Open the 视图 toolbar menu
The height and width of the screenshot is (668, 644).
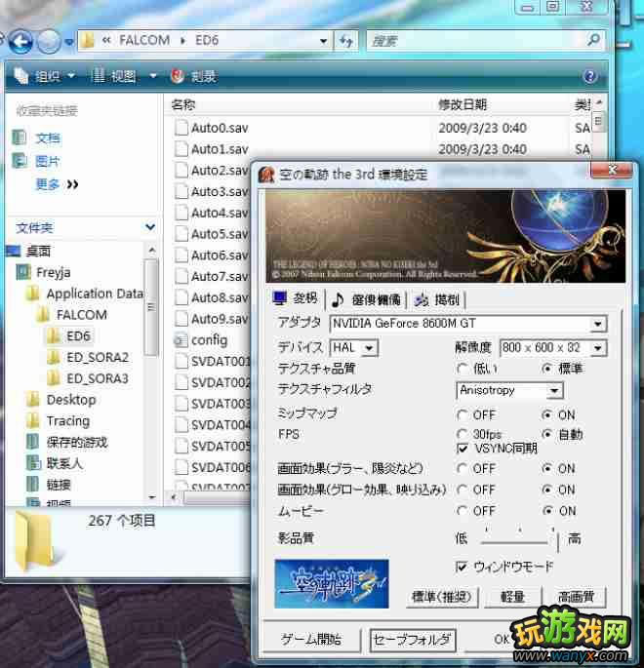[115, 76]
